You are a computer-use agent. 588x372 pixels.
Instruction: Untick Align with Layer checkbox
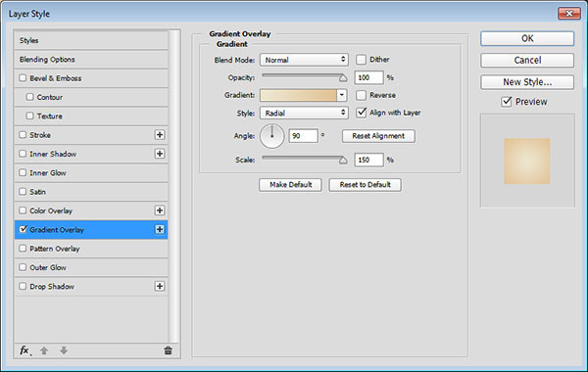pyautogui.click(x=361, y=113)
